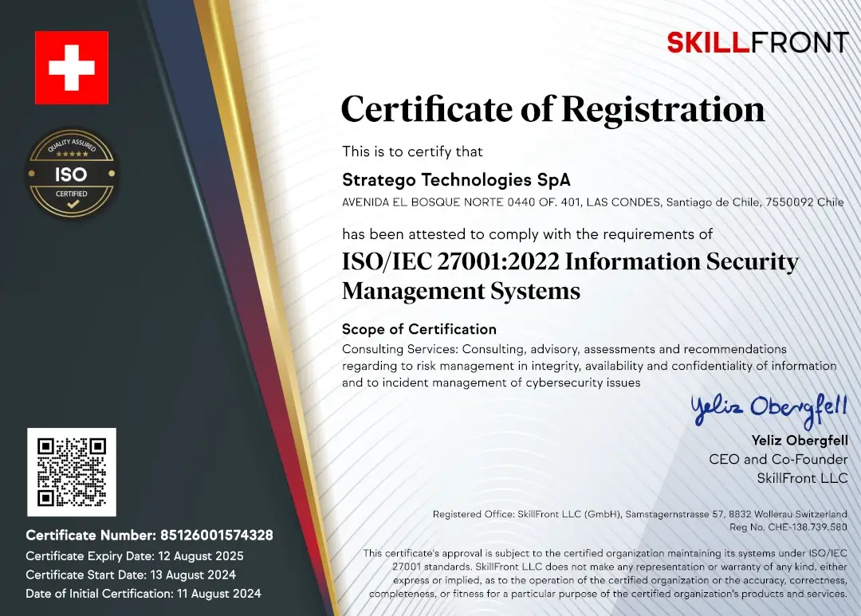Click 'express or implied, as to the operation' line
The width and height of the screenshot is (861, 616).
(x=620, y=580)
